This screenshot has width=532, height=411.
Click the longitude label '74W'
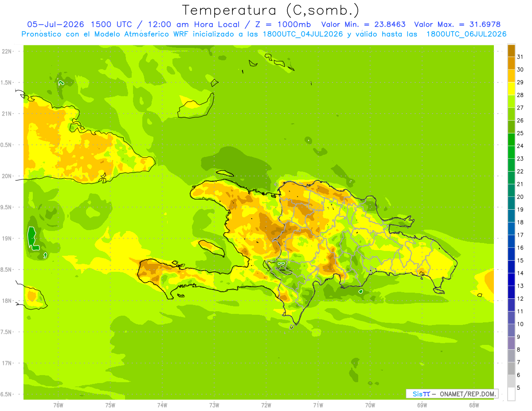point(162,405)
